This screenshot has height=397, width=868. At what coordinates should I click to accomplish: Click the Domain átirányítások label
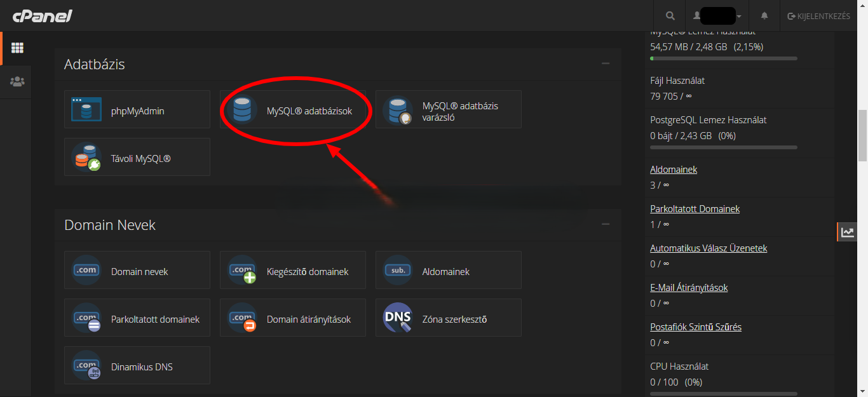309,320
